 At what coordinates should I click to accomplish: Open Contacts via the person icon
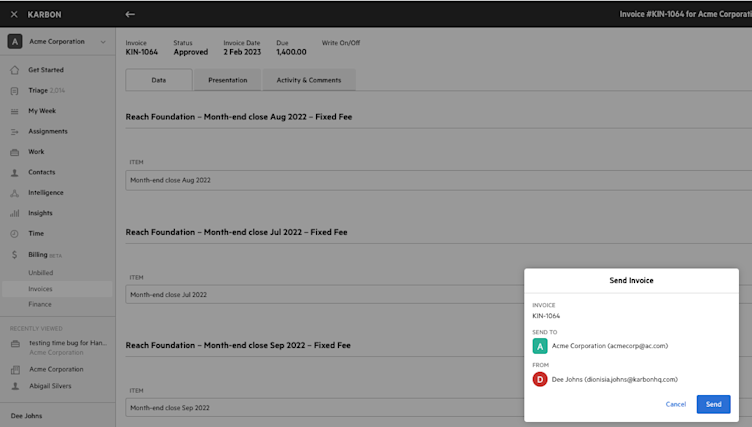click(14, 173)
